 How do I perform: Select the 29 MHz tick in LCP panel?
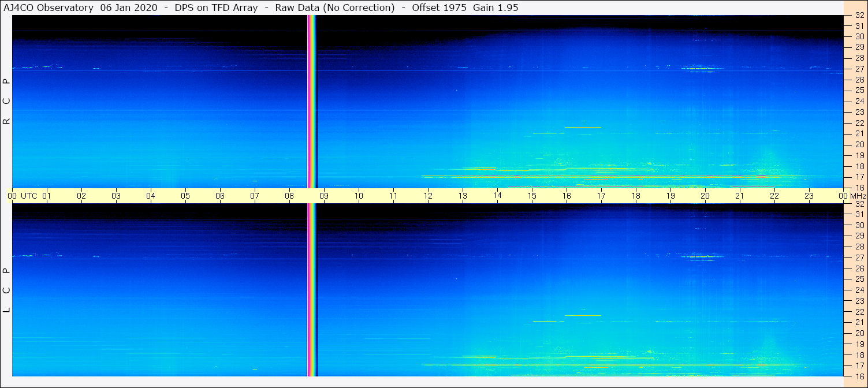[859, 236]
